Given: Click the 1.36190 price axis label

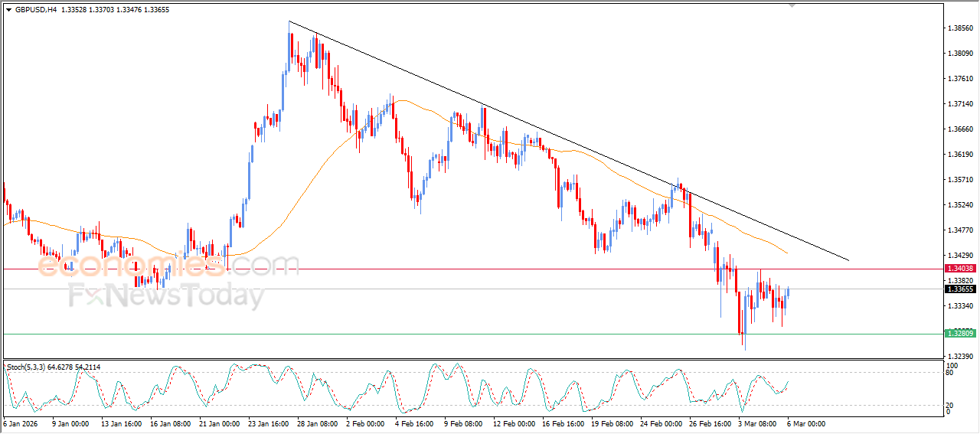Looking at the screenshot, I should tap(960, 155).
